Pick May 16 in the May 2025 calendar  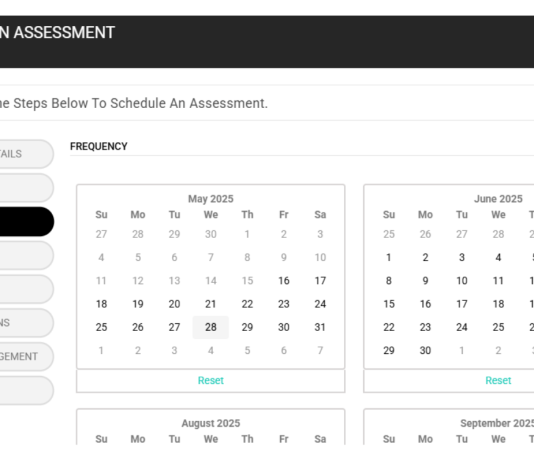[x=284, y=281]
